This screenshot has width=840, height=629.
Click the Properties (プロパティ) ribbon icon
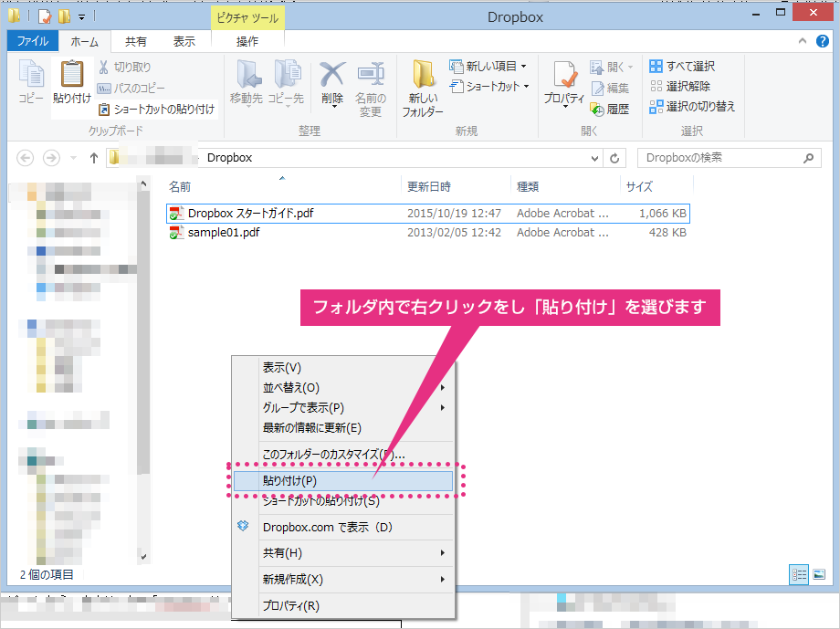pos(564,83)
